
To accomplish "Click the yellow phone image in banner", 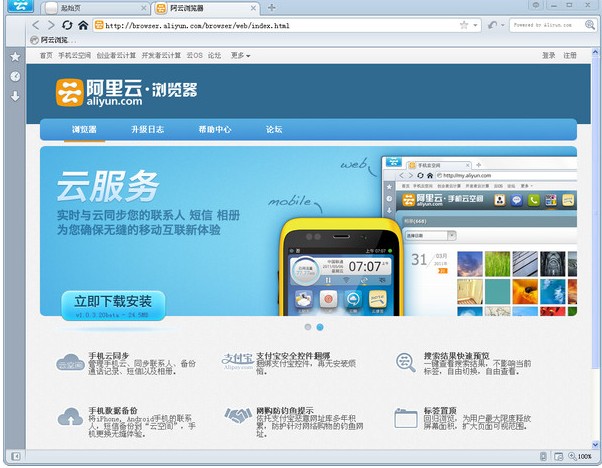I will click(x=341, y=267).
